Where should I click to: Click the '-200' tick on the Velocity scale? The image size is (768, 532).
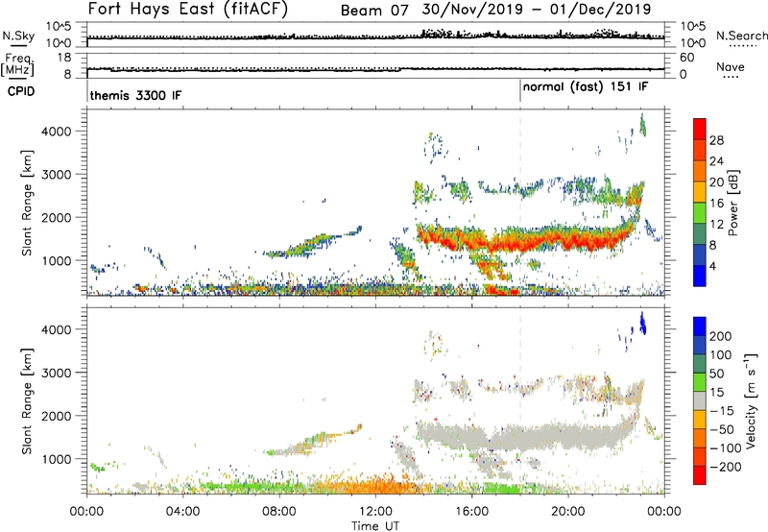click(726, 467)
